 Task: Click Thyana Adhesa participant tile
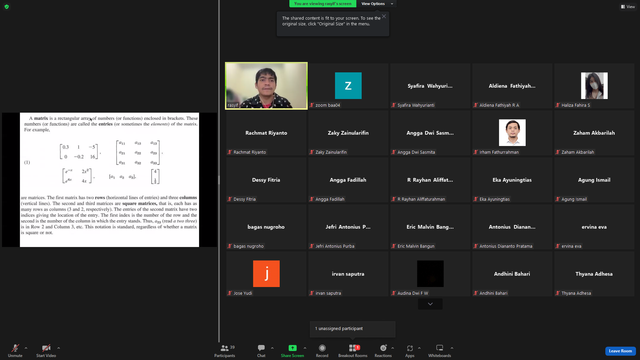tap(594, 273)
